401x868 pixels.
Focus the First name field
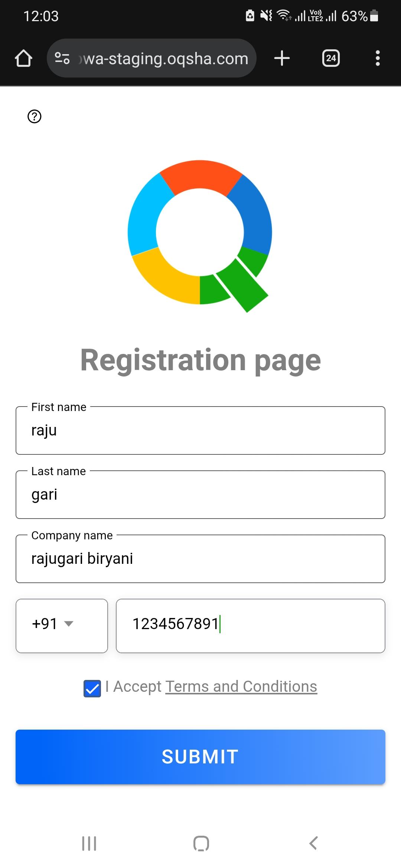tap(200, 430)
